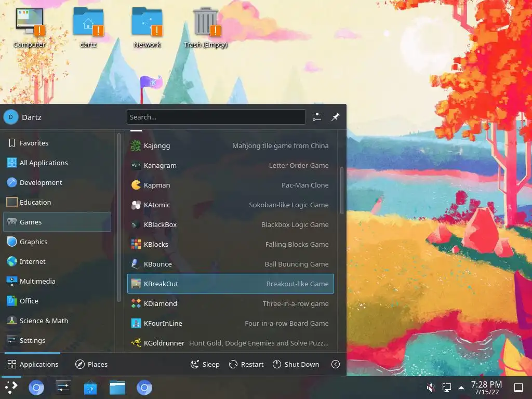
Task: Select the Multimedia category
Action: (x=57, y=281)
